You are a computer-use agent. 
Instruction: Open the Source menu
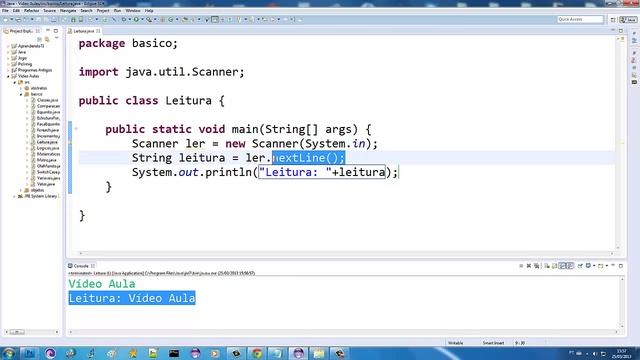click(49, 11)
